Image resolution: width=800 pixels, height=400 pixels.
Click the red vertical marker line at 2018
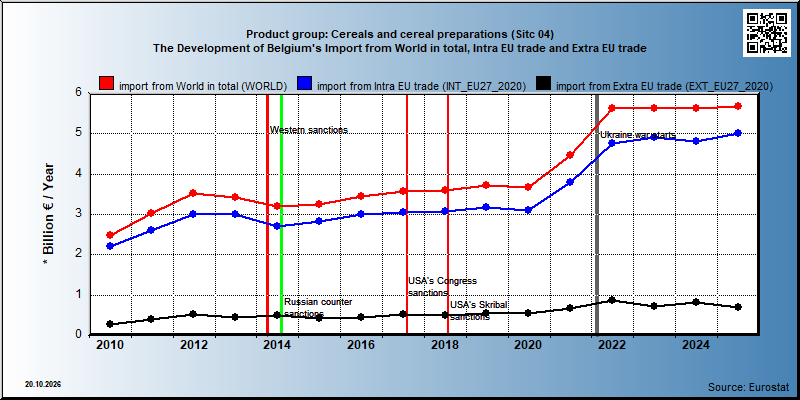448,214
